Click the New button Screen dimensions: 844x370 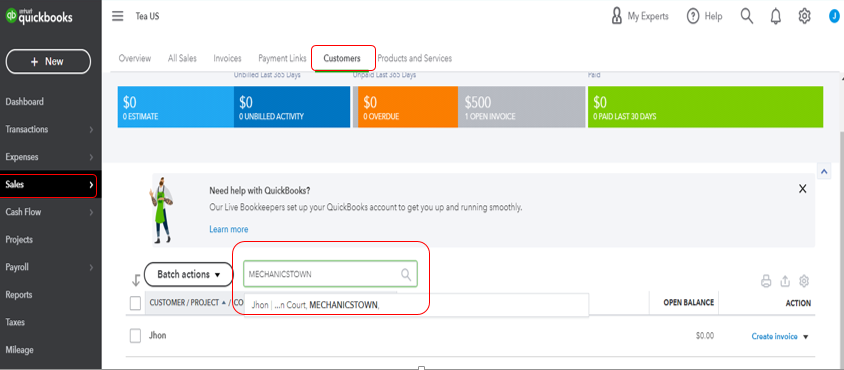(x=48, y=61)
